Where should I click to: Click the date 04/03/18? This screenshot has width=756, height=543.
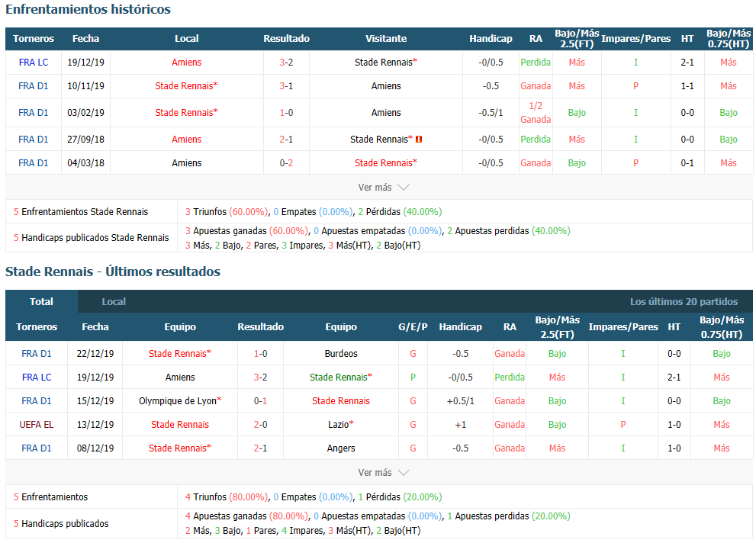click(x=85, y=163)
